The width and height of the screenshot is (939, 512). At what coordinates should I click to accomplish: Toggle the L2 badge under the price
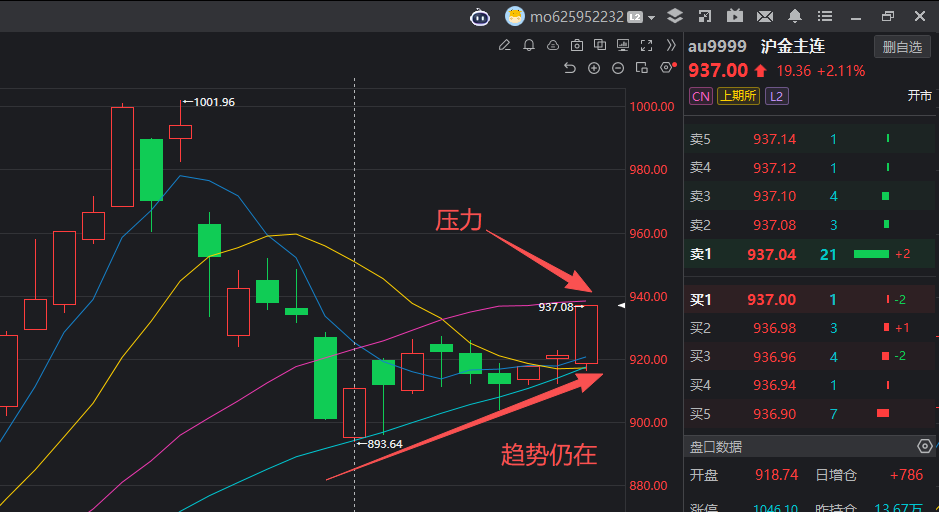click(x=776, y=96)
